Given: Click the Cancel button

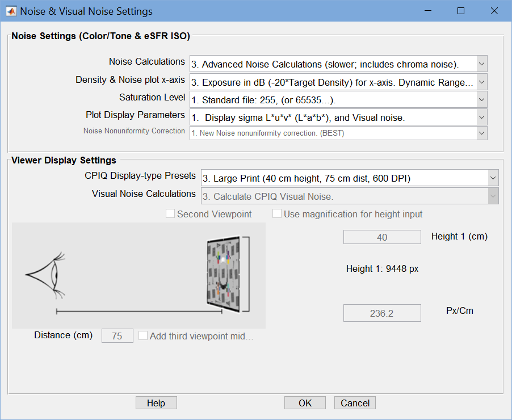Looking at the screenshot, I should 355,403.
